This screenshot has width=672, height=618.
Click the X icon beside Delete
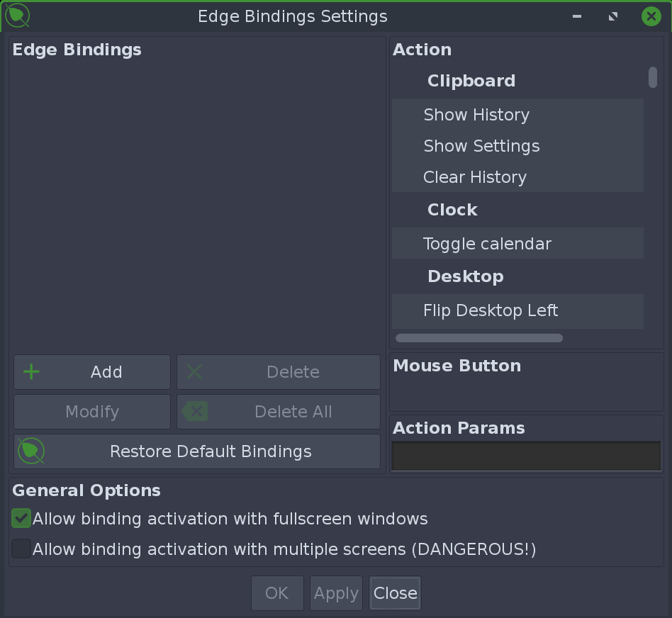tap(196, 371)
